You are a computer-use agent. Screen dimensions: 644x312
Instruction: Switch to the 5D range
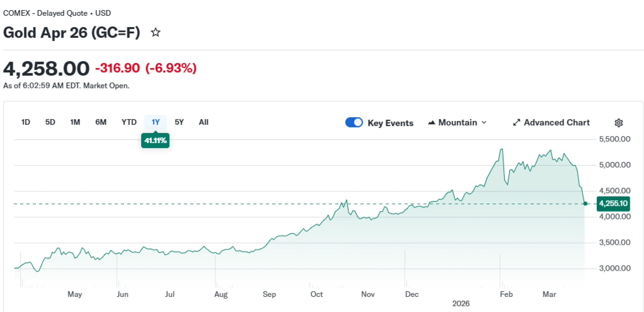point(50,122)
